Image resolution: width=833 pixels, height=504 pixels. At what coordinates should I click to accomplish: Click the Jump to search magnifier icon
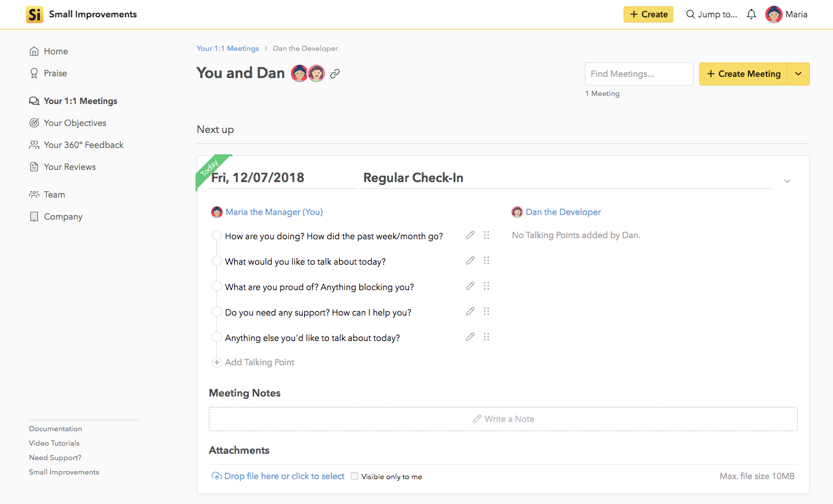690,14
